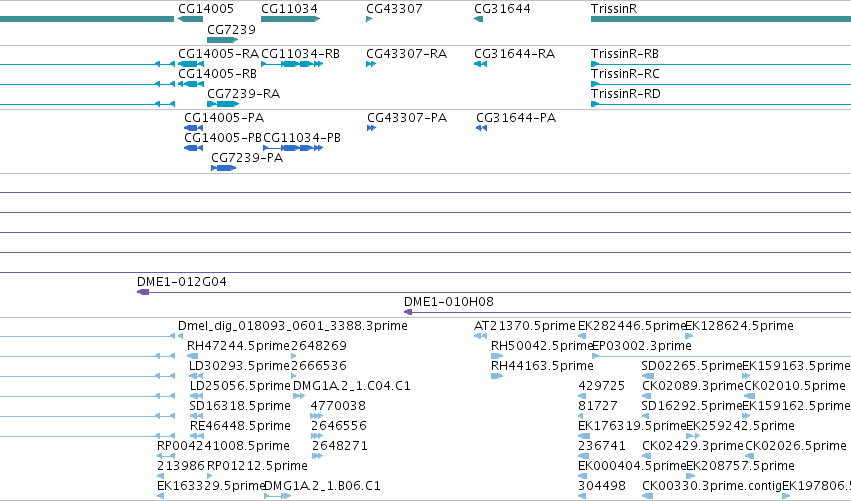The height and width of the screenshot is (501, 851).
Task: Click the CG31644-PA protein feature
Action: (481, 128)
